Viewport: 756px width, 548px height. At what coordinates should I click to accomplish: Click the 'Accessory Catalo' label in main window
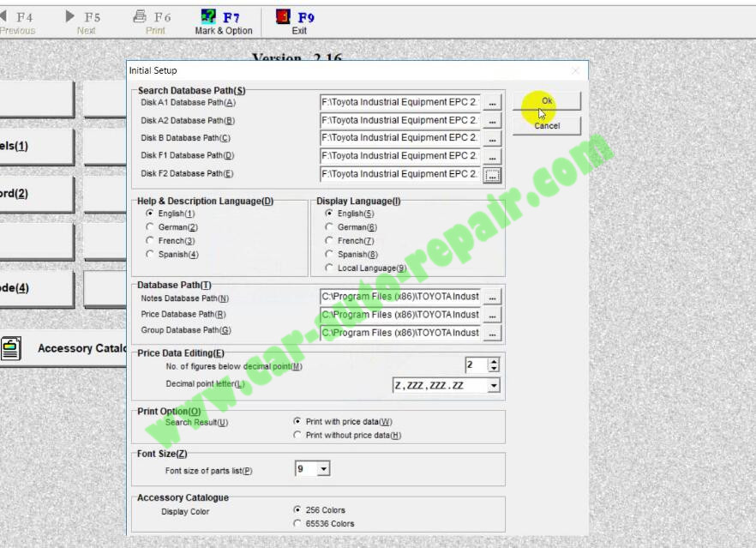pyautogui.click(x=82, y=348)
